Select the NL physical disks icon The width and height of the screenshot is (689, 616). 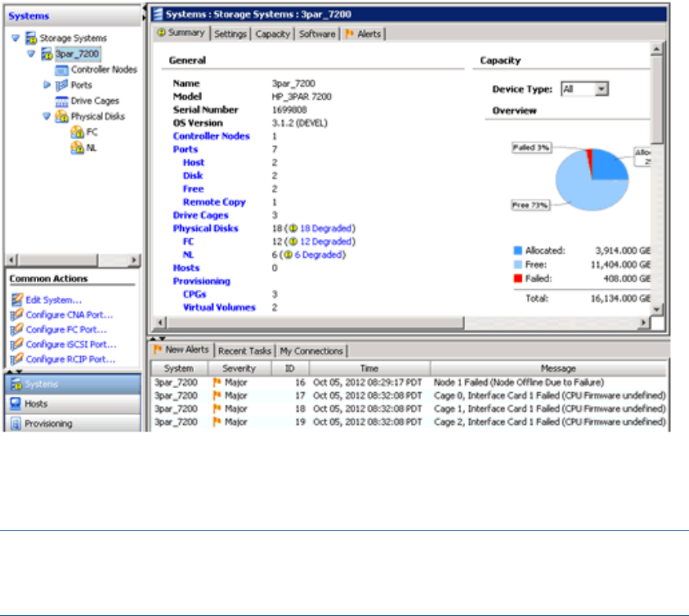tap(77, 148)
